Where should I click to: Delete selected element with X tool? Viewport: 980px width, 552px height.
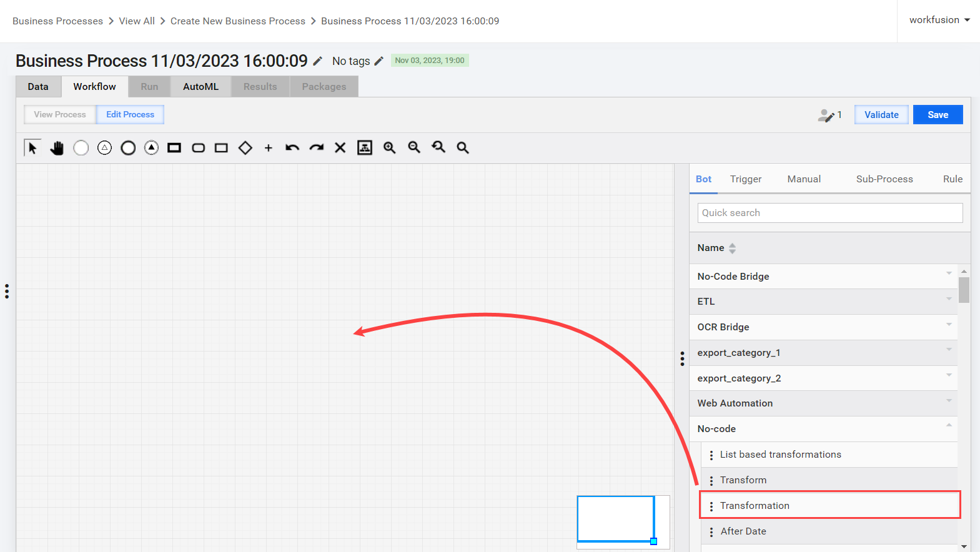tap(340, 148)
